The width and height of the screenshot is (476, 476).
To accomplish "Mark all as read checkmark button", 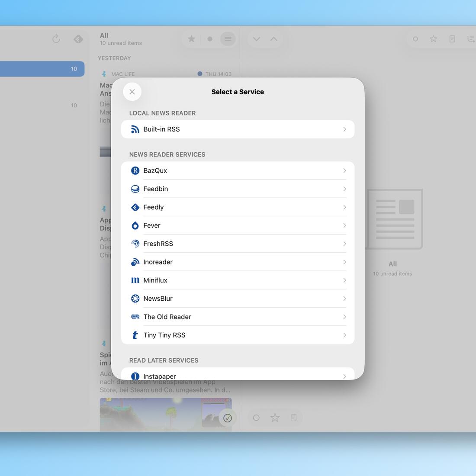I will click(228, 418).
